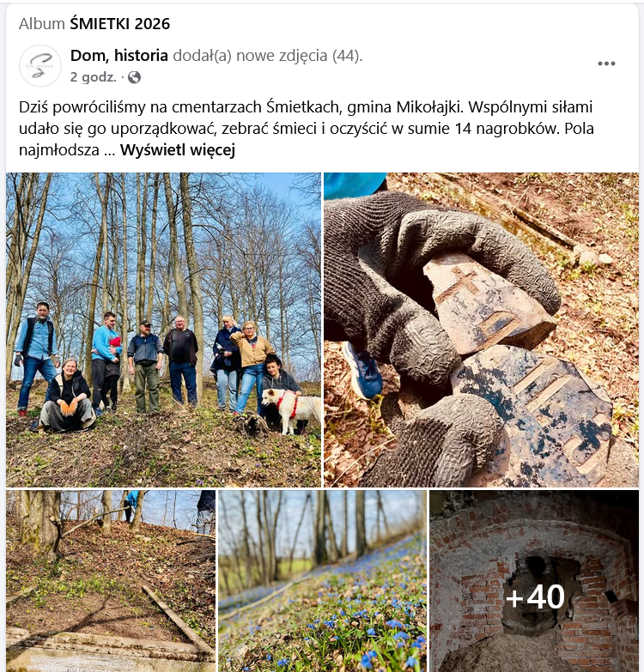Image resolution: width=644 pixels, height=672 pixels.
Task: Click the dodał(a) nowe zdjęcia (44) text
Action: [x=268, y=55]
